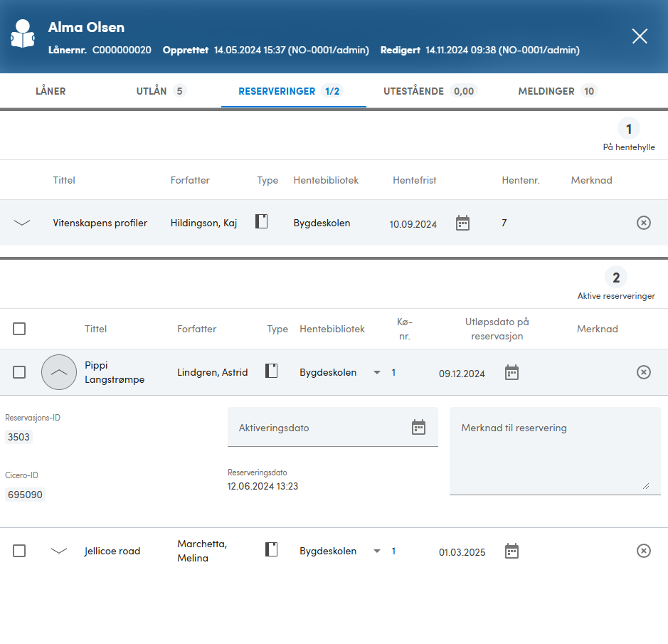The width and height of the screenshot is (668, 644).
Task: Click the På hentehylle count badge
Action: click(628, 128)
